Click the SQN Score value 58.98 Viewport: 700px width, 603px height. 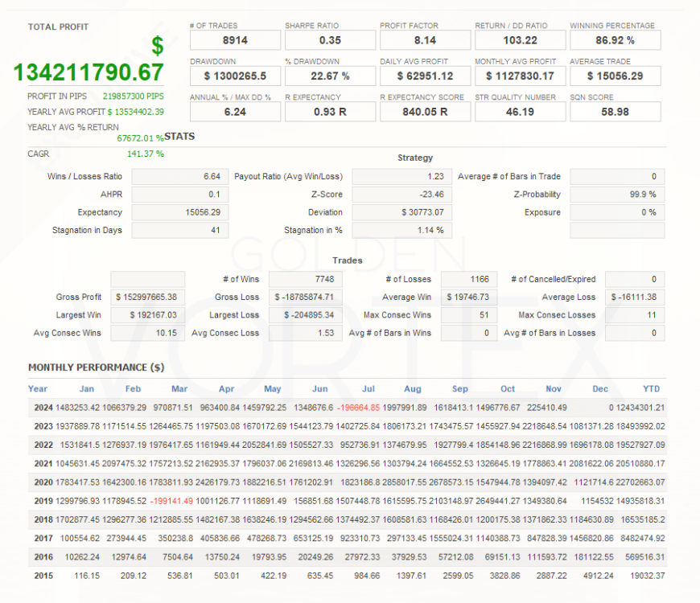click(x=615, y=113)
